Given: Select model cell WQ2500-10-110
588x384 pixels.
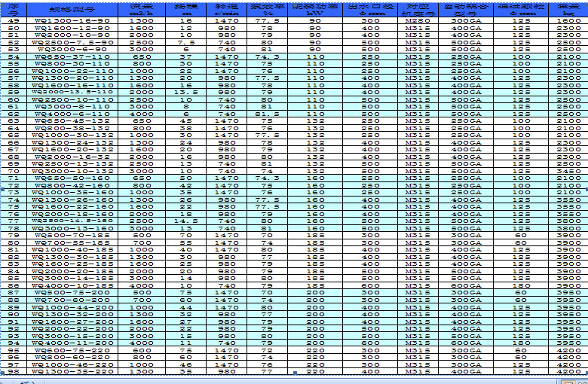Looking at the screenshot, I should pos(72,99).
